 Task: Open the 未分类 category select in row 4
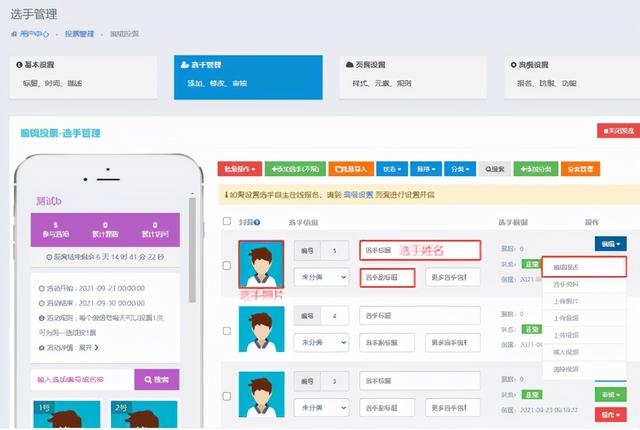point(321,343)
